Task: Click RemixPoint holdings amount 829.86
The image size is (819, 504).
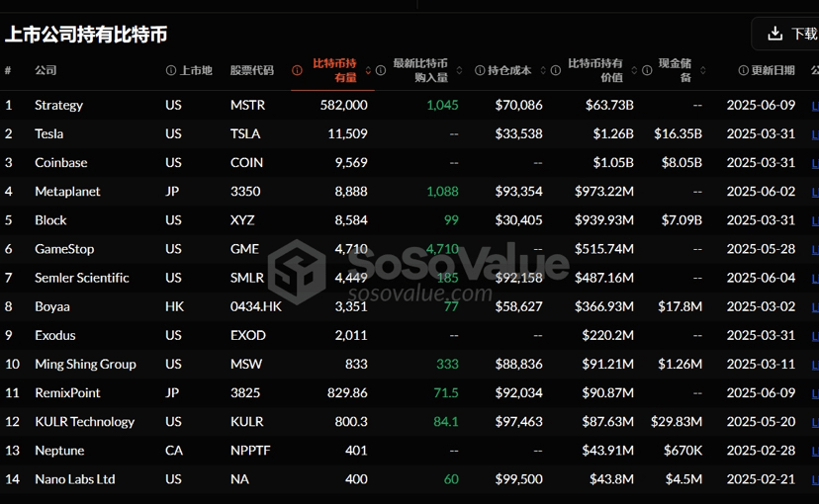Action: point(347,393)
